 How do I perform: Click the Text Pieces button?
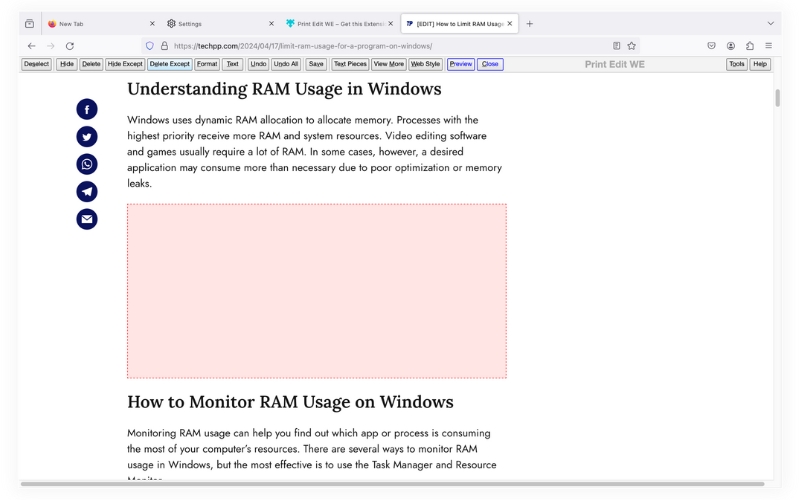(350, 64)
